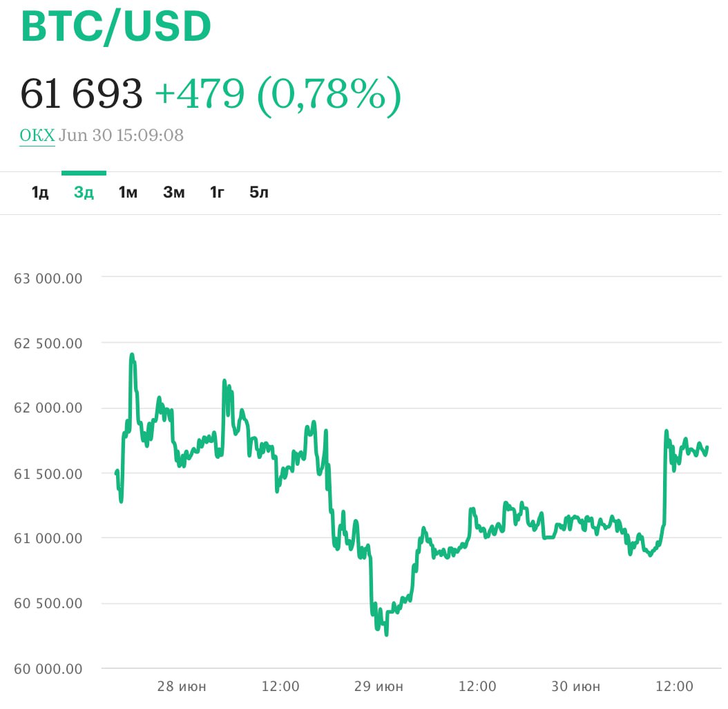This screenshot has height=709, width=728.
Task: Click the 28 июн date axis label
Action: (182, 687)
